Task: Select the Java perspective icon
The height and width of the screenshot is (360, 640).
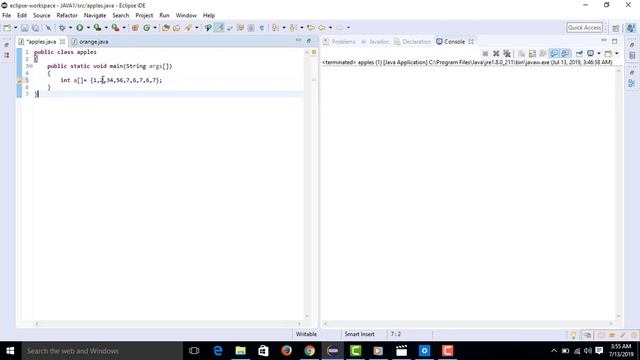Action: tap(631, 28)
